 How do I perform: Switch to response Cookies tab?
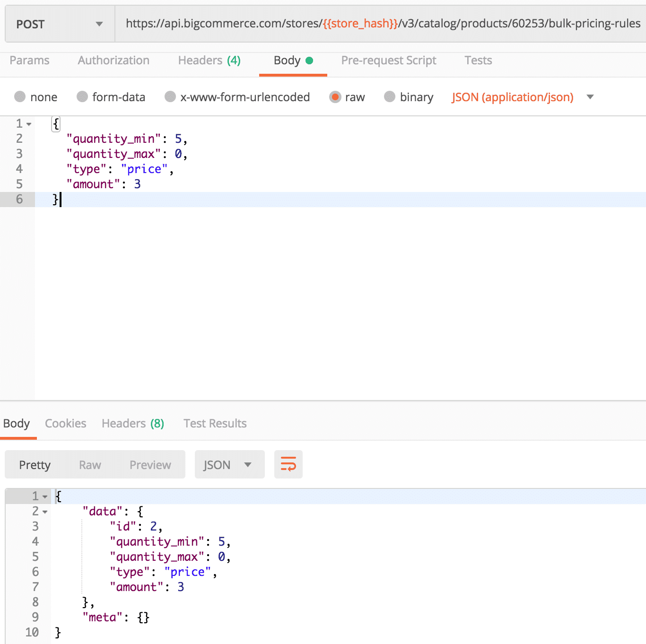65,423
